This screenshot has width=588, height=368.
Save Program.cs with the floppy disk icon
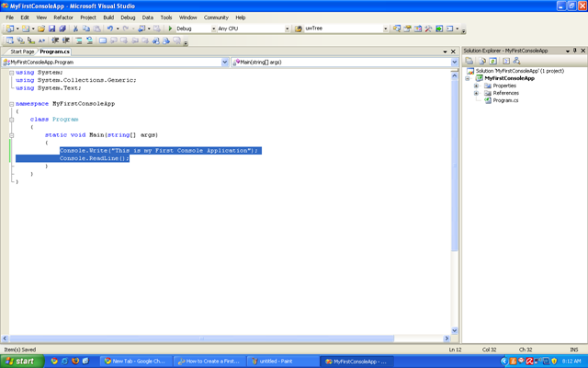(51, 29)
